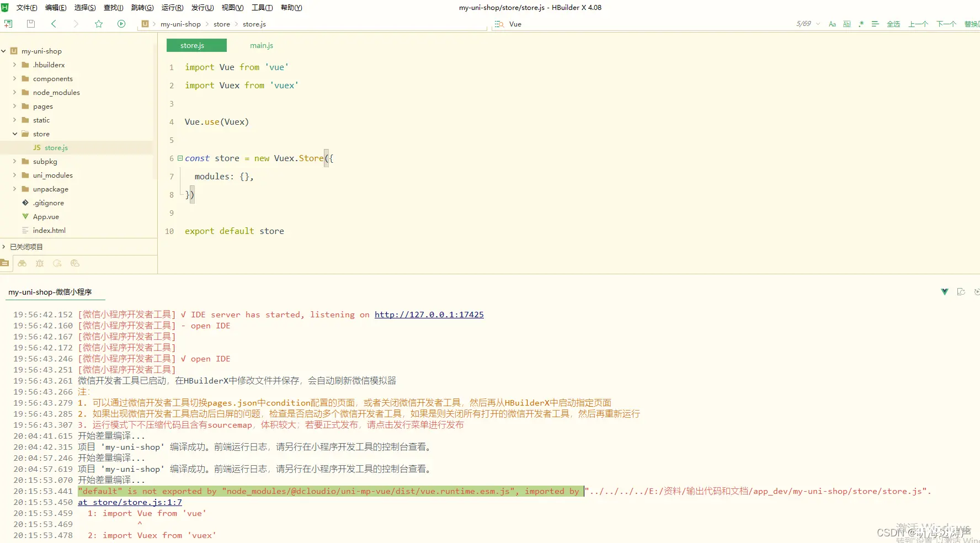This screenshot has height=543, width=980.
Task: Toggle case-sensitive Aa search option
Action: 832,24
